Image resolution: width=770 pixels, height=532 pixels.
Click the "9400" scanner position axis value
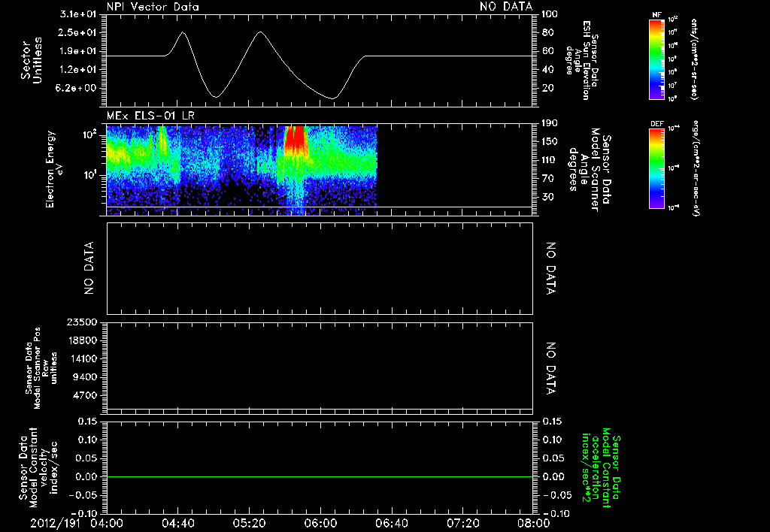click(x=85, y=377)
